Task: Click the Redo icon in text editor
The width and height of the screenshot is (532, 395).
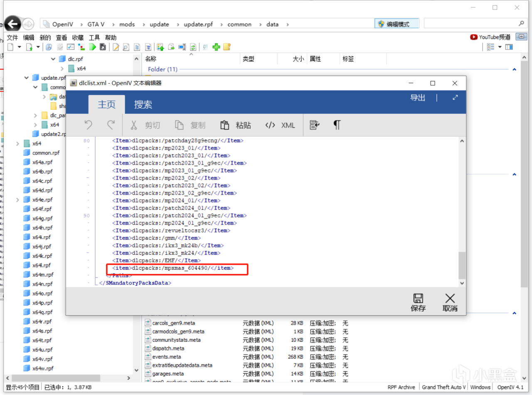Action: pyautogui.click(x=111, y=125)
